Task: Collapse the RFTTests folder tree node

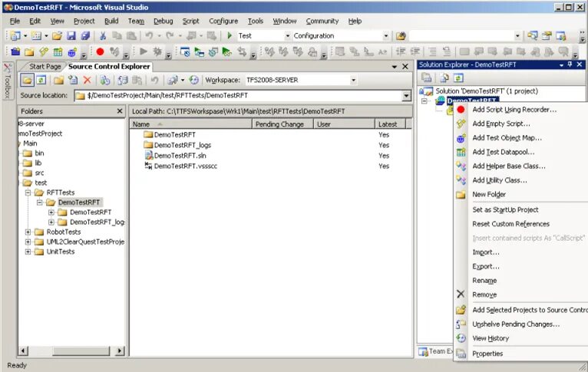Action: tap(28, 193)
